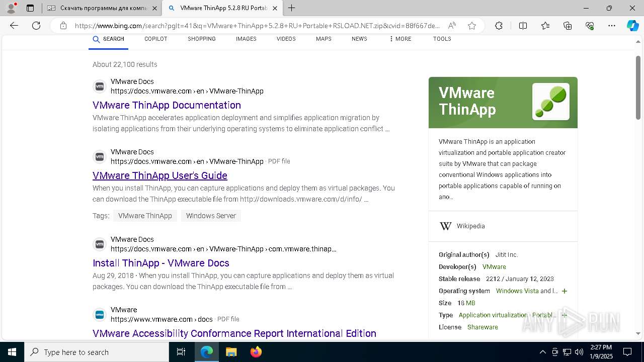The height and width of the screenshot is (362, 644).
Task: Open the Edge profile icon
Action: click(x=11, y=8)
